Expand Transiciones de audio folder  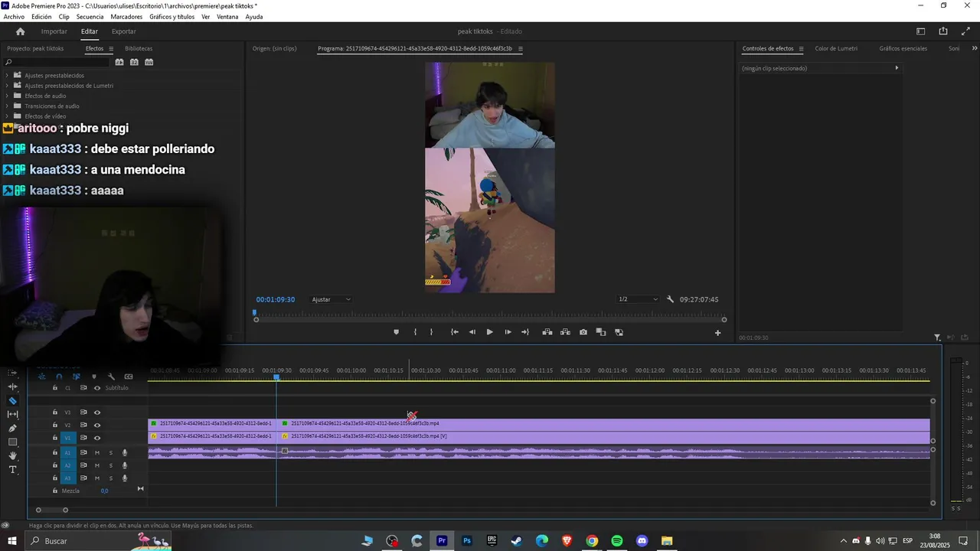pyautogui.click(x=7, y=106)
